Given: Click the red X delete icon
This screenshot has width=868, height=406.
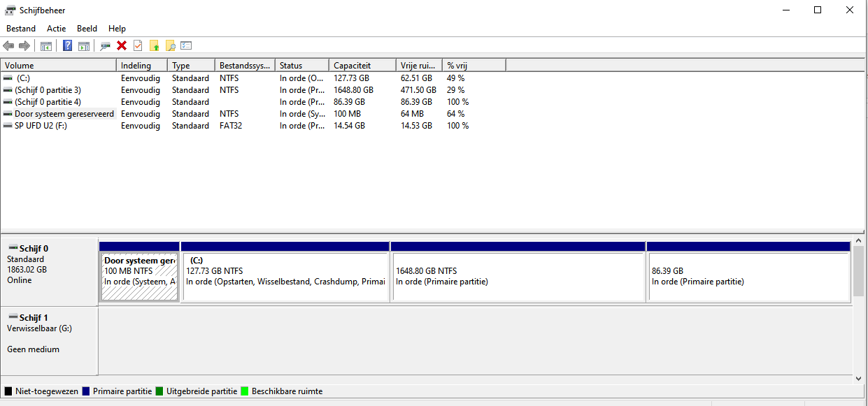Looking at the screenshot, I should (x=122, y=45).
